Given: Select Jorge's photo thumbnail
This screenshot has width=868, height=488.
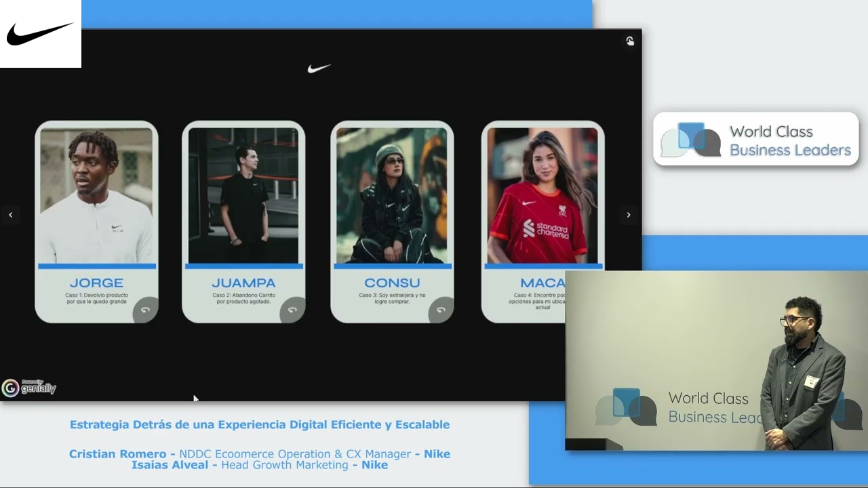Looking at the screenshot, I should [96, 196].
